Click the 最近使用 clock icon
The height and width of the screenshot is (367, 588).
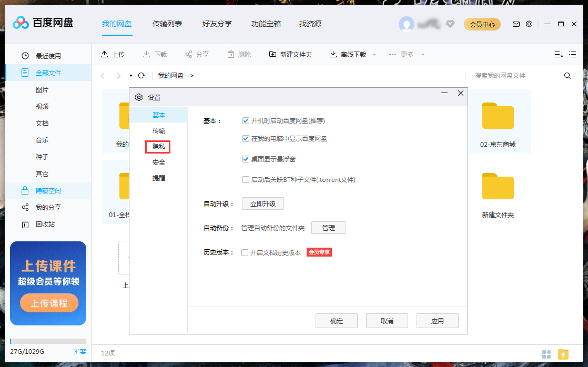click(x=25, y=55)
